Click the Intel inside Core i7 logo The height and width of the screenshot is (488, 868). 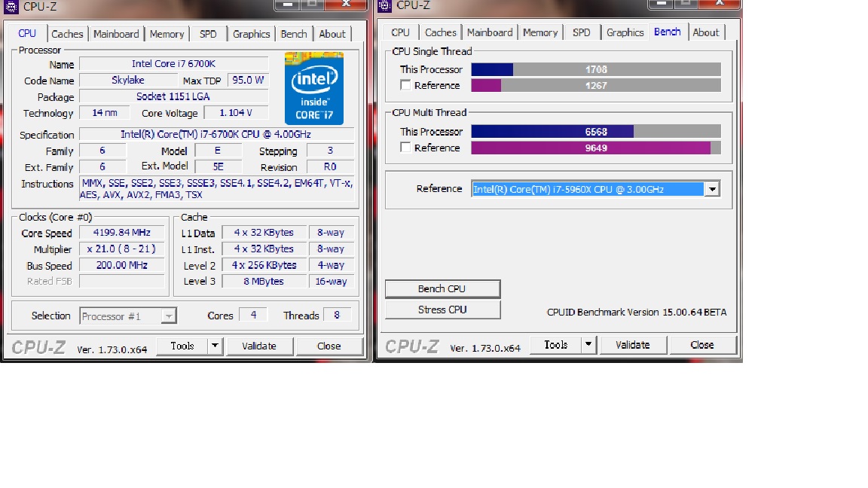click(314, 89)
